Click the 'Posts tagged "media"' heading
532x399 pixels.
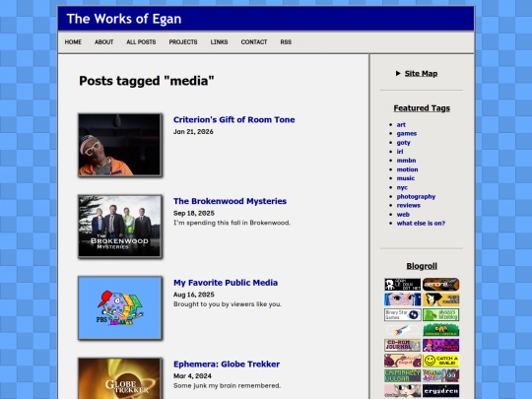point(147,81)
